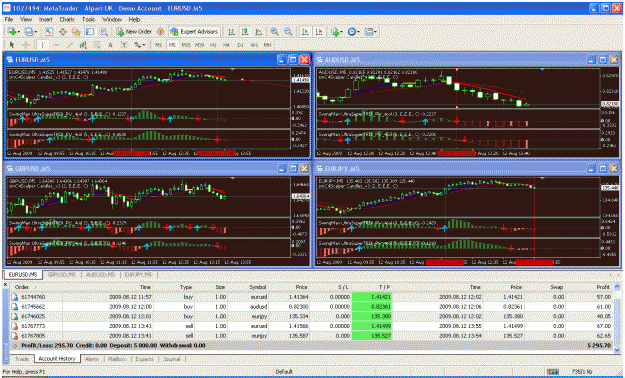Open the File menu
Screen dimensions: 625x378
point(8,19)
